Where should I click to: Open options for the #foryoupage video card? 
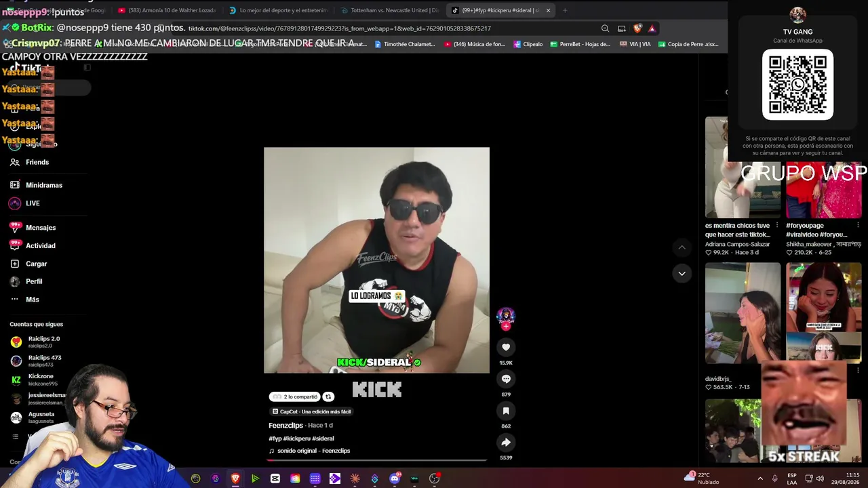(x=858, y=226)
